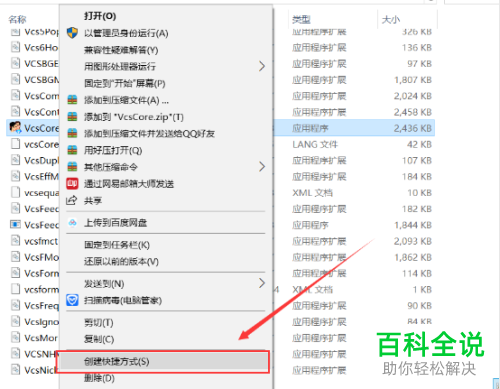This screenshot has height=389, width=500.
Task: Click the 42 KB size cell
Action: pos(419,144)
